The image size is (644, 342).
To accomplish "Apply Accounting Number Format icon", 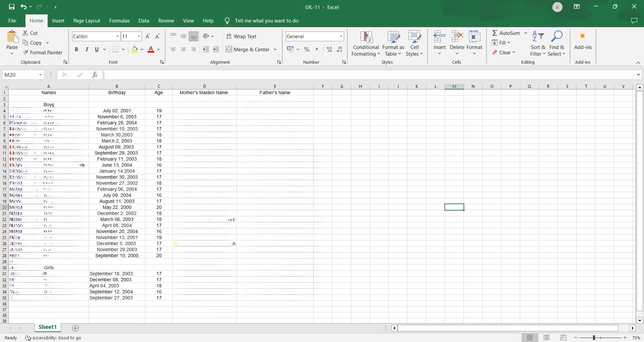I will [x=290, y=49].
